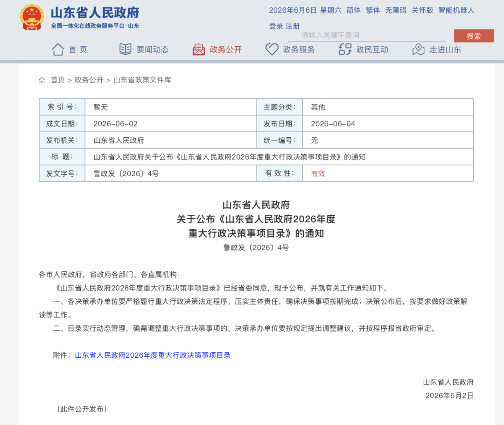Click the date text 2026年6月6日 星期六
Image resolution: width=504 pixels, height=425 pixels.
[x=305, y=10]
